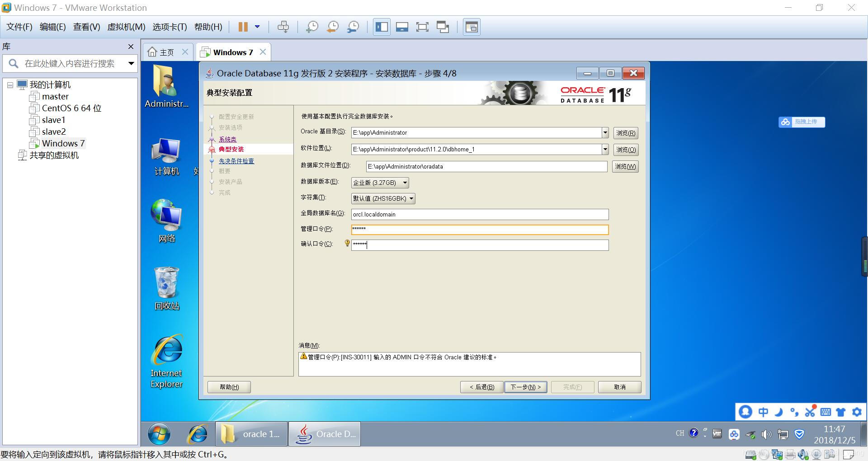The image size is (868, 461).
Task: Open the library search dropdown arrow
Action: pos(131,63)
